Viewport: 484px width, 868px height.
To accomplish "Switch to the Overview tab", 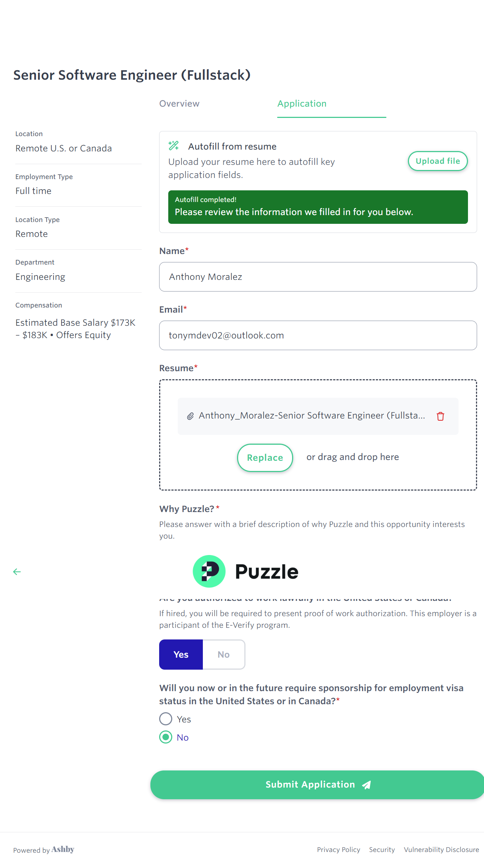I will click(x=179, y=104).
